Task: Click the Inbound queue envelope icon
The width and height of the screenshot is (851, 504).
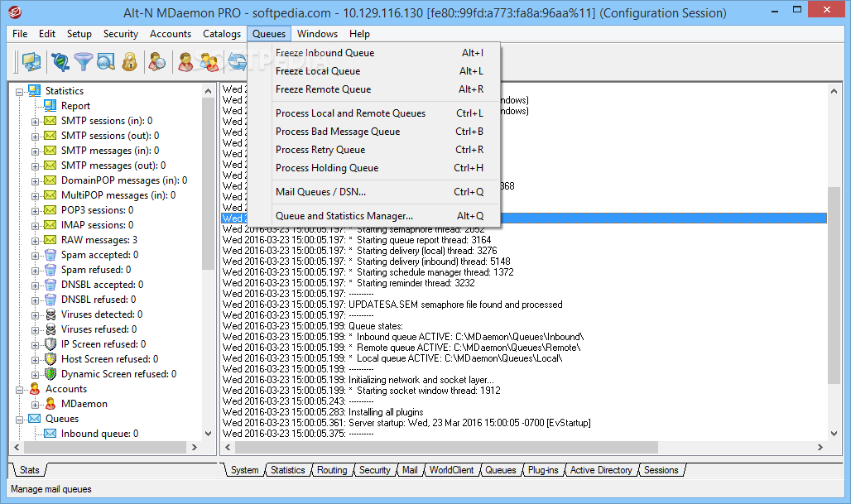Action: point(50,434)
